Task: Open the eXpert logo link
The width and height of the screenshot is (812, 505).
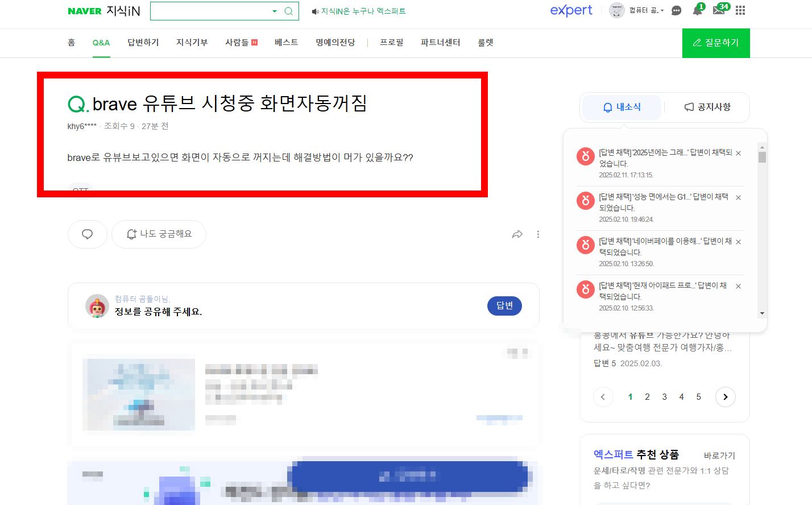Action: point(571,10)
